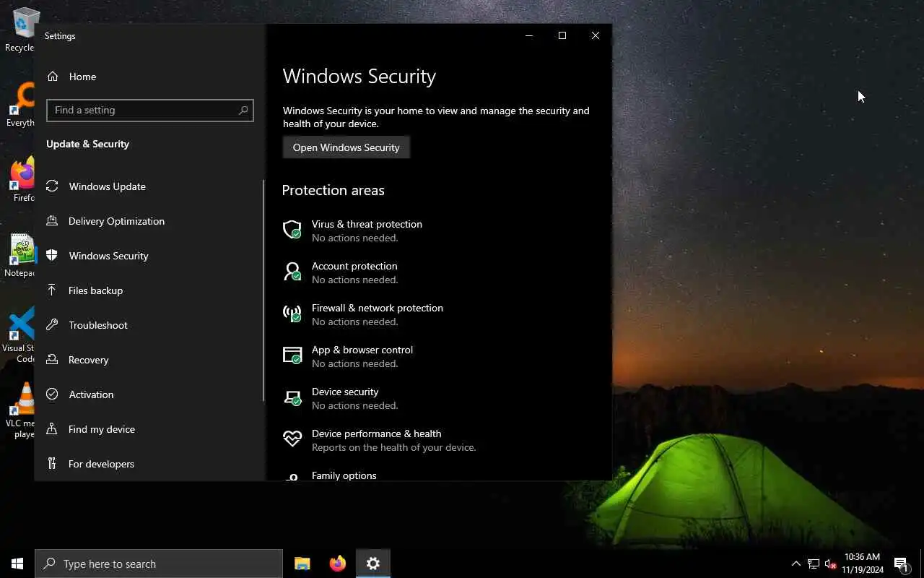924x578 pixels.
Task: Click the Device security laptop icon
Action: pyautogui.click(x=292, y=397)
